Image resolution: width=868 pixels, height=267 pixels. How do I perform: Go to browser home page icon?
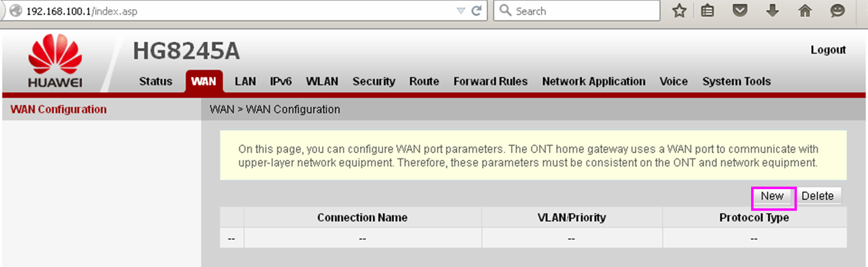pos(805,11)
